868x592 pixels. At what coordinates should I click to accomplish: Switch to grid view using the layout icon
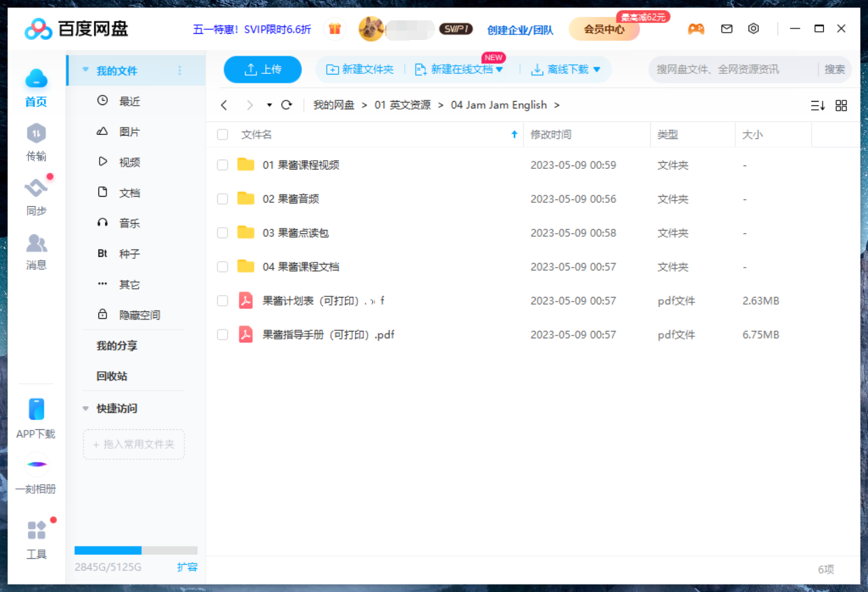click(x=841, y=105)
